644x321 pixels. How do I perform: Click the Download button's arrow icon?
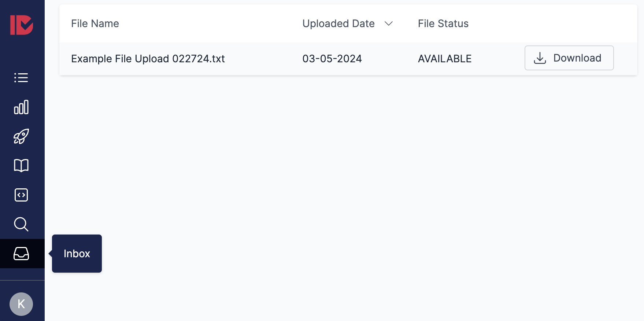click(539, 58)
